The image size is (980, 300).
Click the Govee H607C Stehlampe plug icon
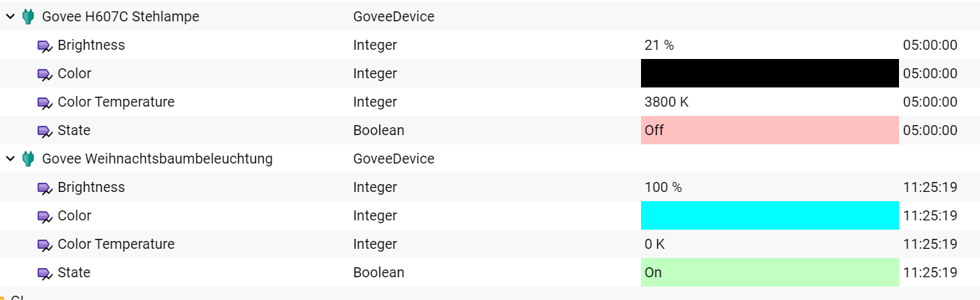tap(28, 17)
